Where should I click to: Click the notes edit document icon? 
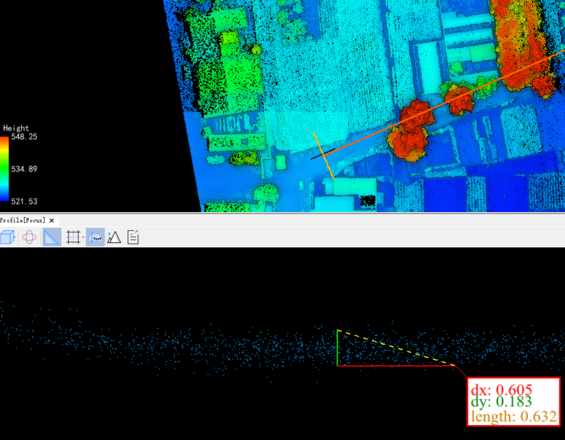(x=133, y=237)
